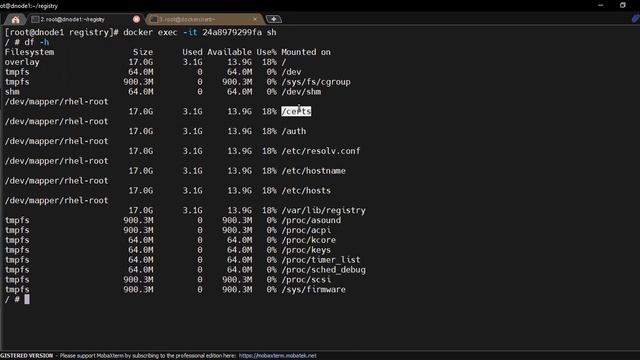The width and height of the screenshot is (640, 360).
Task: Click REGISTERED VERSION status bar text
Action: coord(27,356)
